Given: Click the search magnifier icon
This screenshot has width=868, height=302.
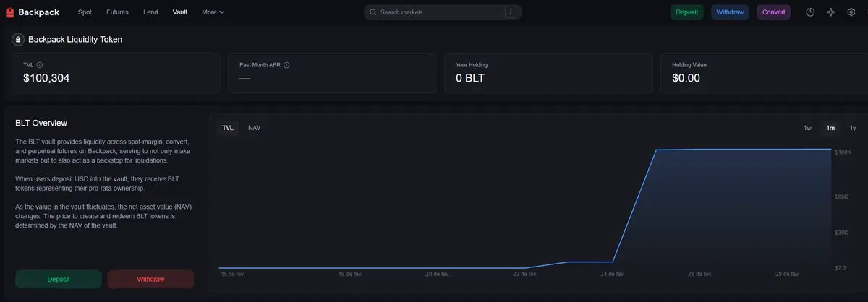Looking at the screenshot, I should point(373,12).
